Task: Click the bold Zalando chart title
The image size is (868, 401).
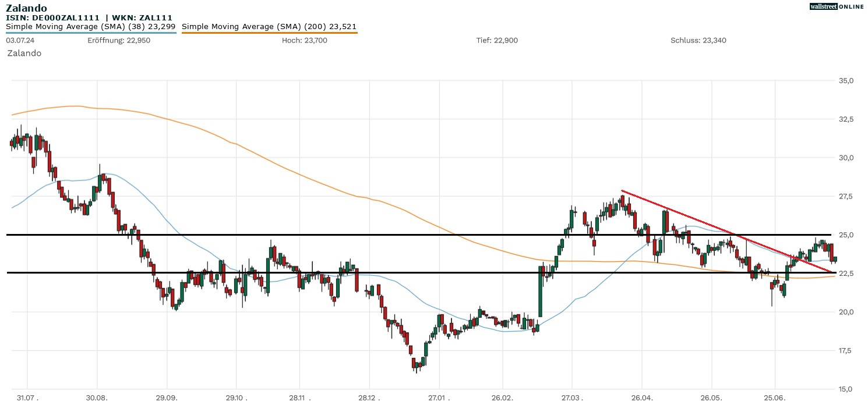Action: click(x=27, y=8)
